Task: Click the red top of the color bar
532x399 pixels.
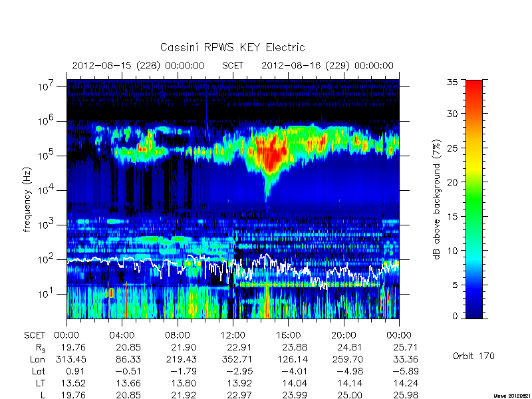Action: 474,85
